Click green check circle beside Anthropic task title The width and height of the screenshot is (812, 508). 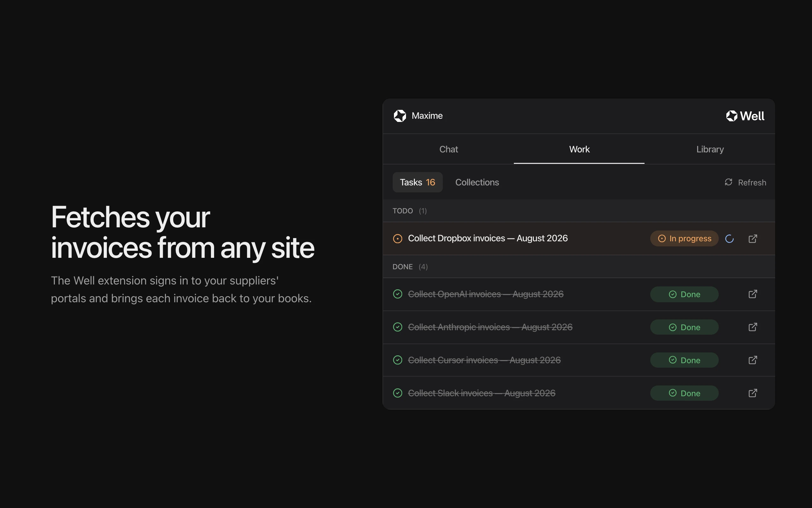click(x=398, y=327)
